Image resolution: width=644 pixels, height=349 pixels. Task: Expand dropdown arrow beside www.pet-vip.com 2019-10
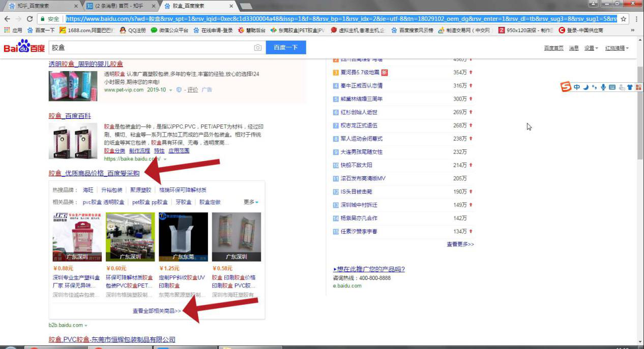(x=170, y=90)
